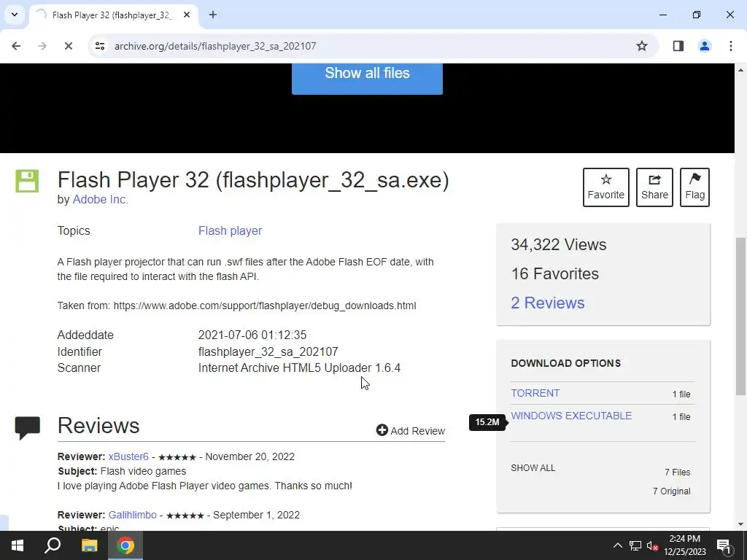Open Windows taskbar search
747x560 pixels.
coord(53,545)
